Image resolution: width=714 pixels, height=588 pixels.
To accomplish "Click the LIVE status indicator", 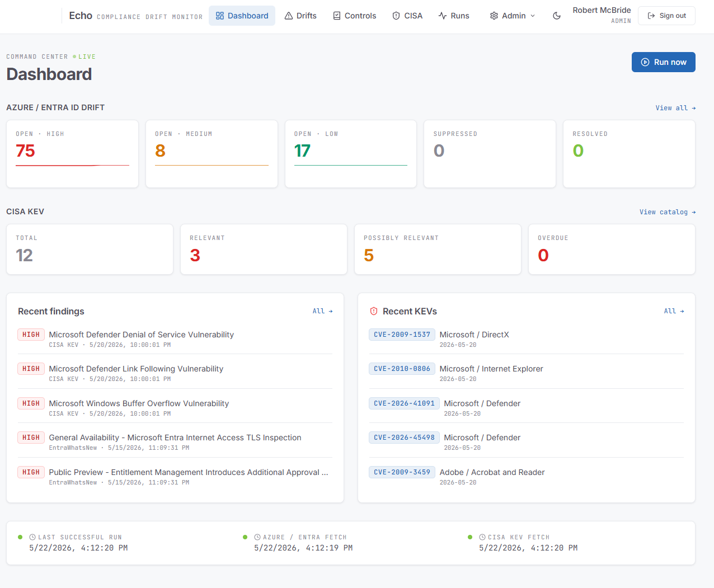I will pyautogui.click(x=84, y=57).
